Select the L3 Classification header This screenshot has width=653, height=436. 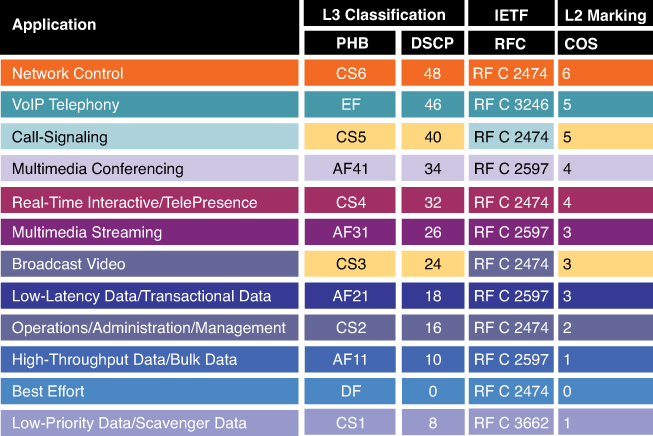tap(383, 15)
